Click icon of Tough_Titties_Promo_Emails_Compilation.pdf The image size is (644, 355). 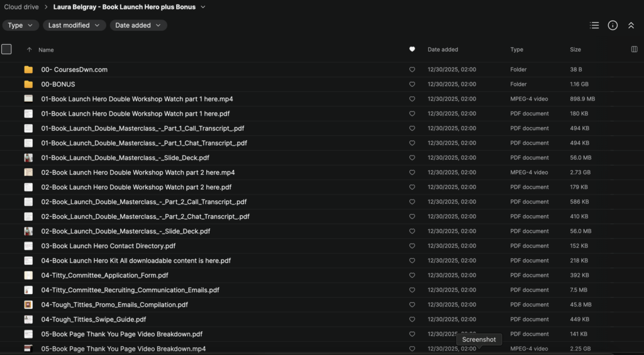[28, 305]
